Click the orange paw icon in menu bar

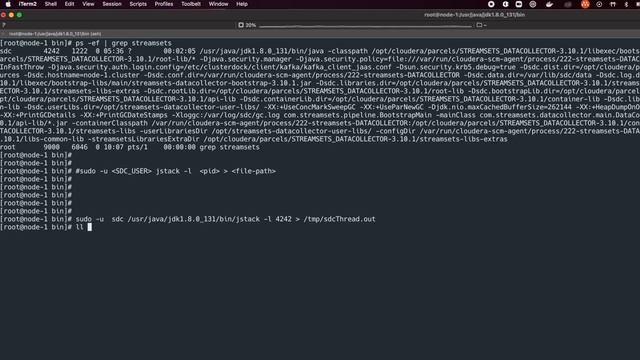point(585,4)
